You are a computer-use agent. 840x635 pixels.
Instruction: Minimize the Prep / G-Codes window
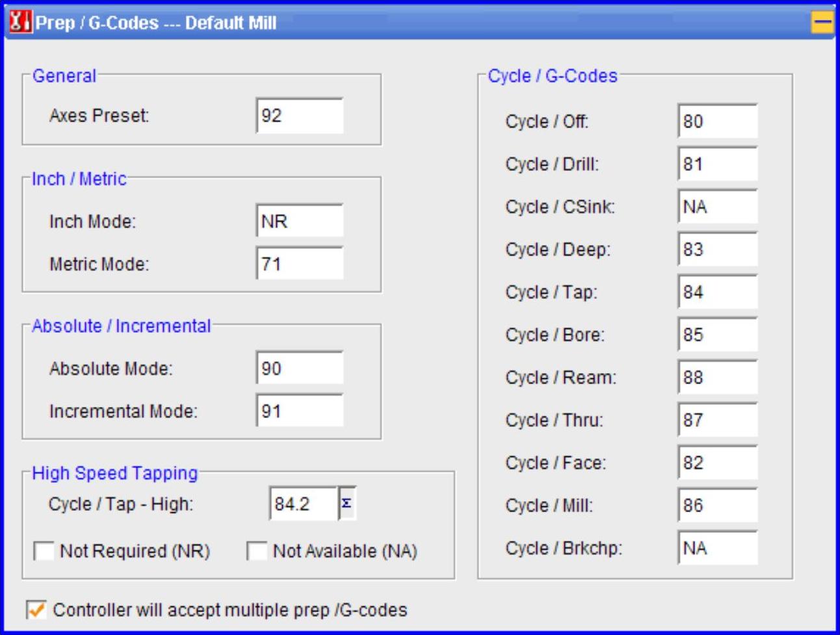(x=822, y=22)
